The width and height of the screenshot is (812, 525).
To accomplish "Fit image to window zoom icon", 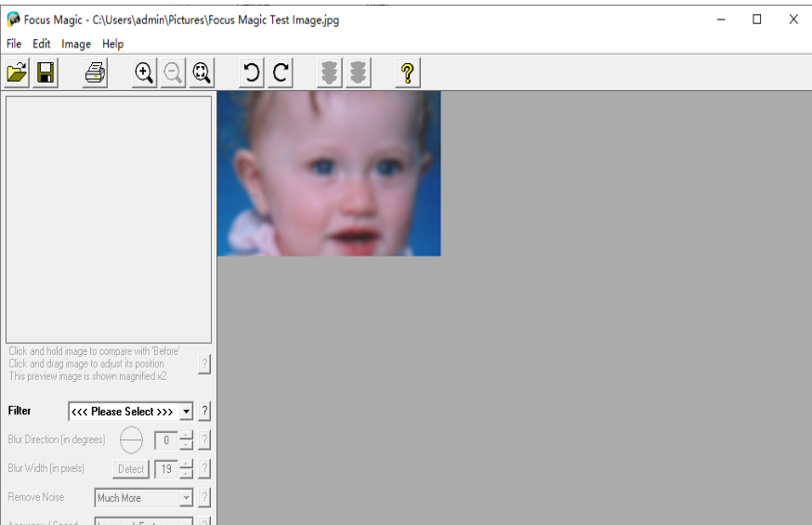I will [202, 72].
